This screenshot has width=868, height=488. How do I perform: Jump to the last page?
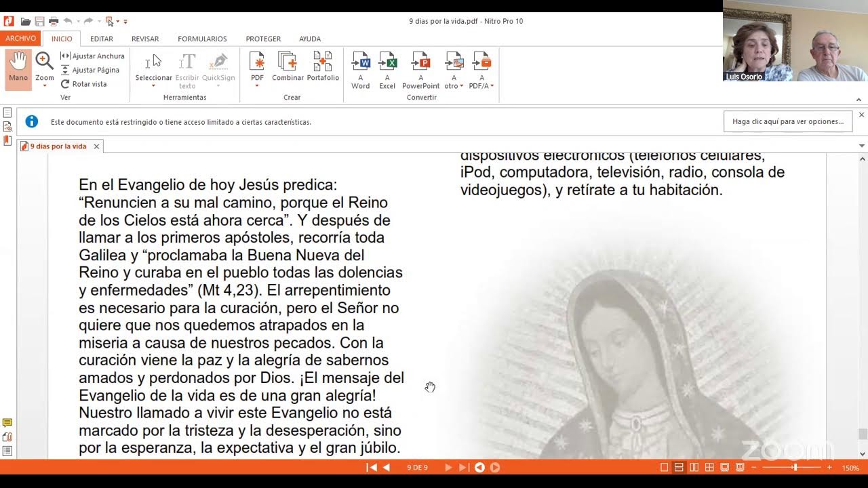(463, 467)
